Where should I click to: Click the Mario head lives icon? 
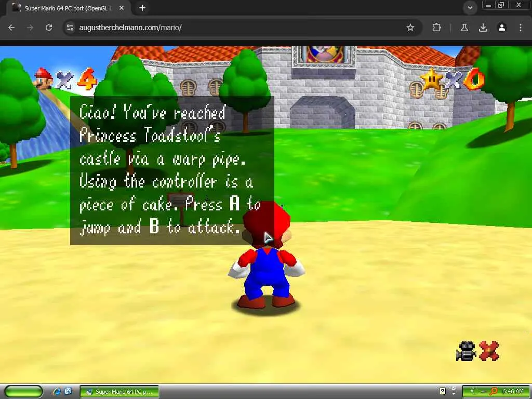pyautogui.click(x=44, y=79)
